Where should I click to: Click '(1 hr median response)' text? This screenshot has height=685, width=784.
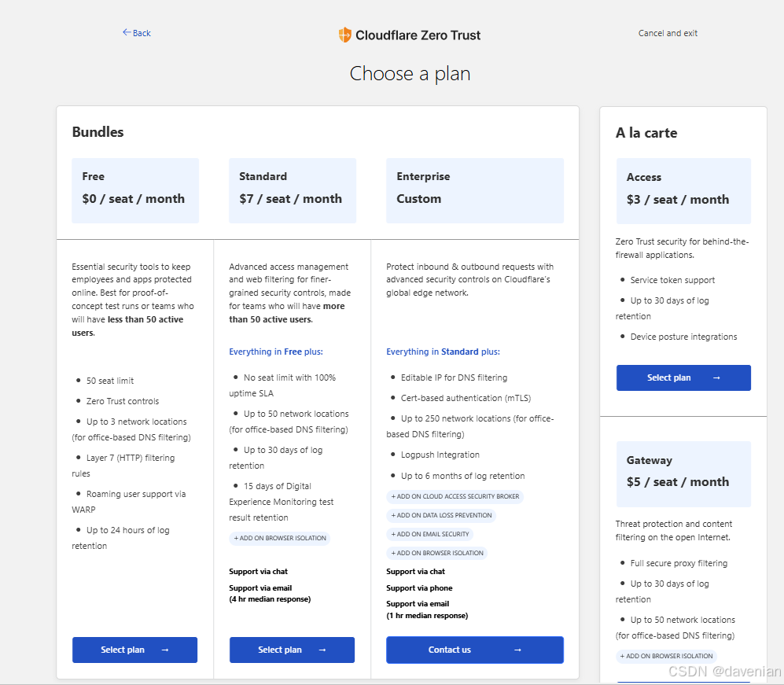[x=427, y=616]
